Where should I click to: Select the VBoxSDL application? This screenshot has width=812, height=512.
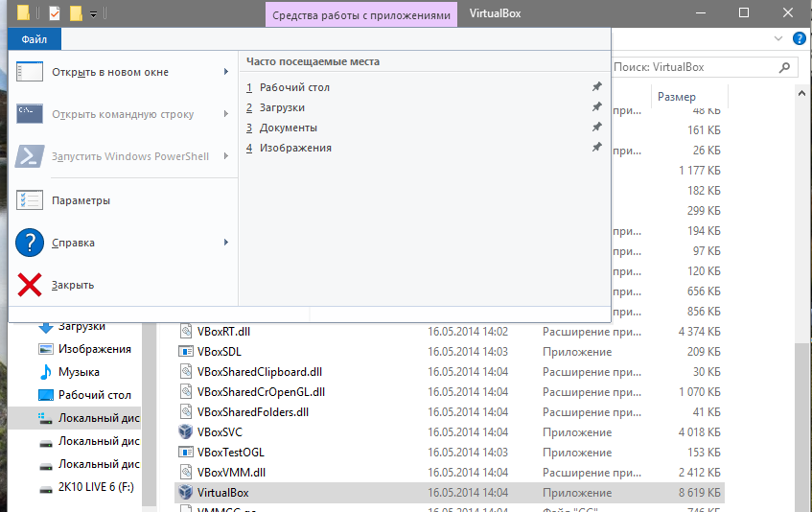pos(219,352)
